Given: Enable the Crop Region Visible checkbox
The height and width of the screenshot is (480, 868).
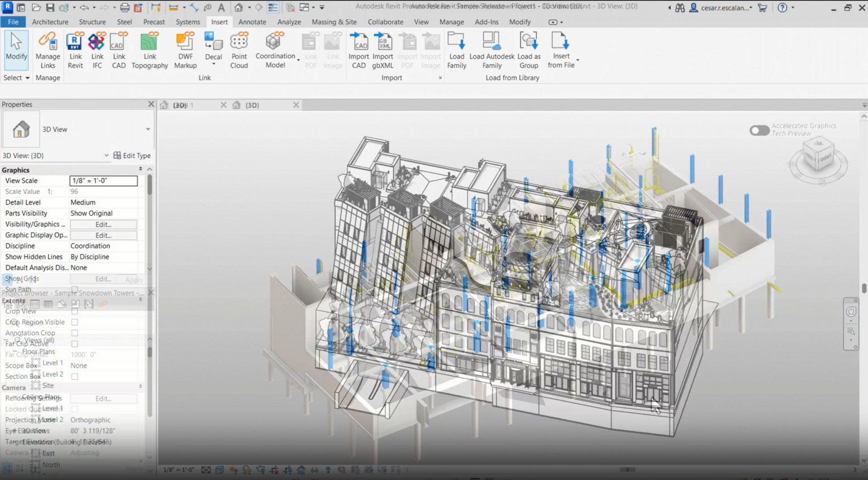Looking at the screenshot, I should [x=75, y=322].
